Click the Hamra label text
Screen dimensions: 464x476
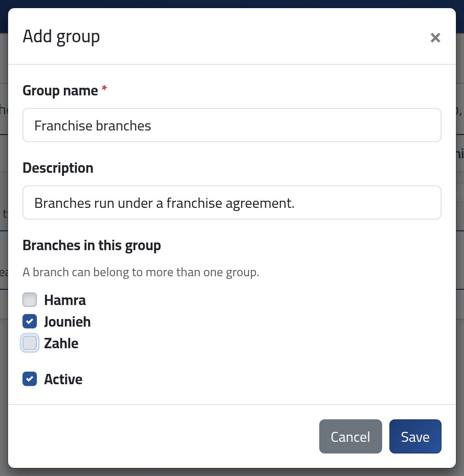click(65, 300)
